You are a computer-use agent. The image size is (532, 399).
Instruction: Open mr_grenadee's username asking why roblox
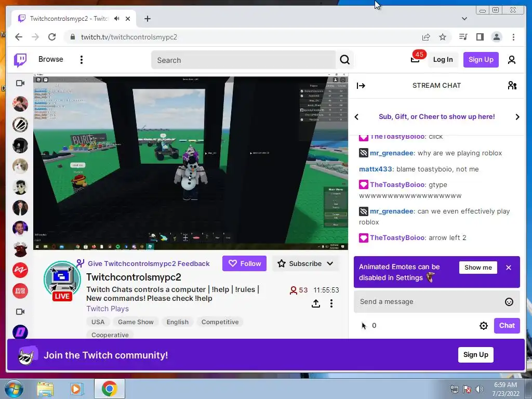[392, 153]
